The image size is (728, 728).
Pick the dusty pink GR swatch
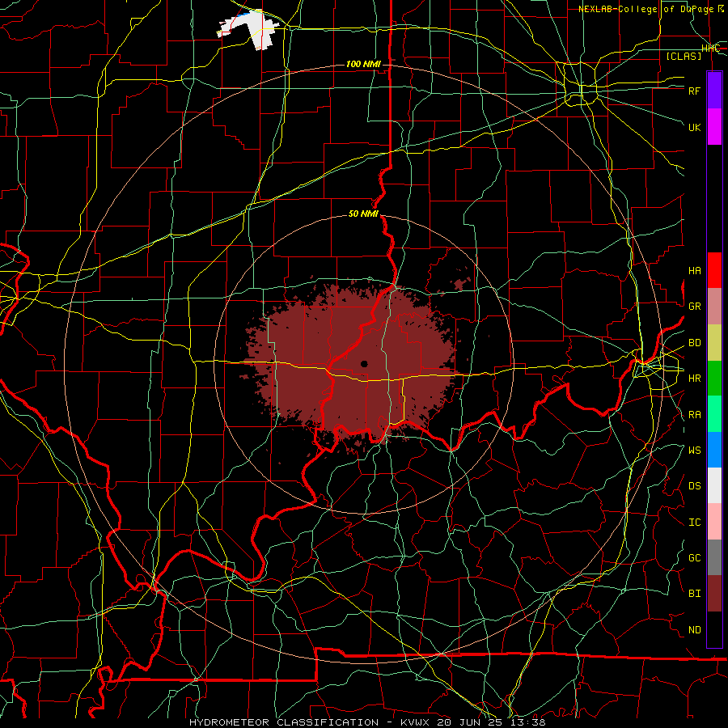[714, 306]
